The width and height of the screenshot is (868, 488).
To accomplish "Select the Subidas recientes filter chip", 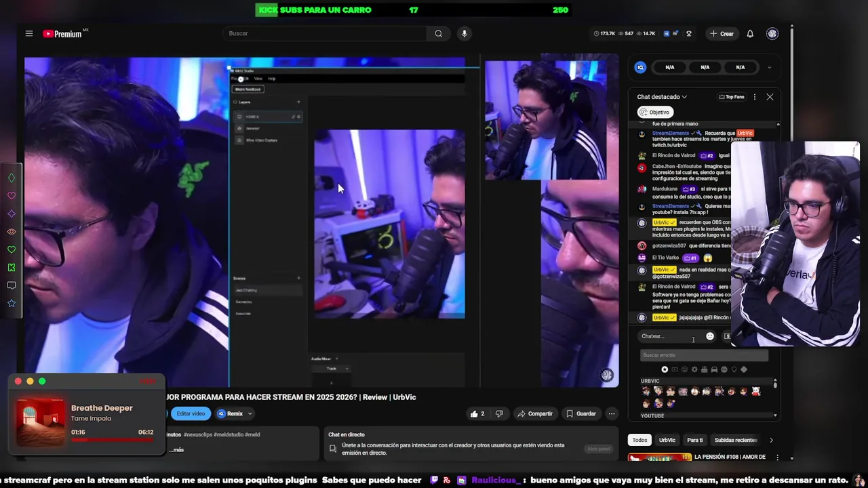I will (x=736, y=440).
